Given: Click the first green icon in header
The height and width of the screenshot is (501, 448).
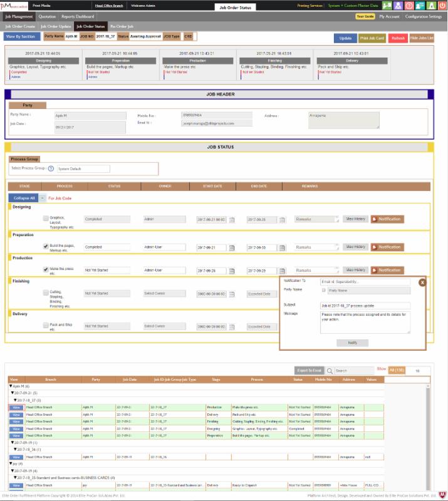Looking at the screenshot, I should pyautogui.click(x=387, y=6).
